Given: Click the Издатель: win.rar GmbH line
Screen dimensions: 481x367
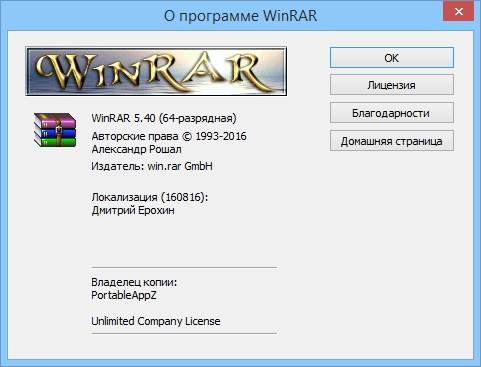Looking at the screenshot, I should (x=152, y=166).
